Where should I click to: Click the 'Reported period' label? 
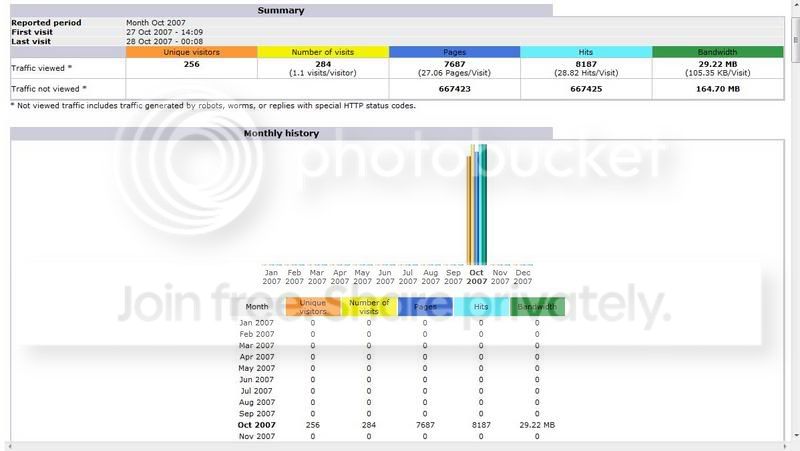point(46,22)
